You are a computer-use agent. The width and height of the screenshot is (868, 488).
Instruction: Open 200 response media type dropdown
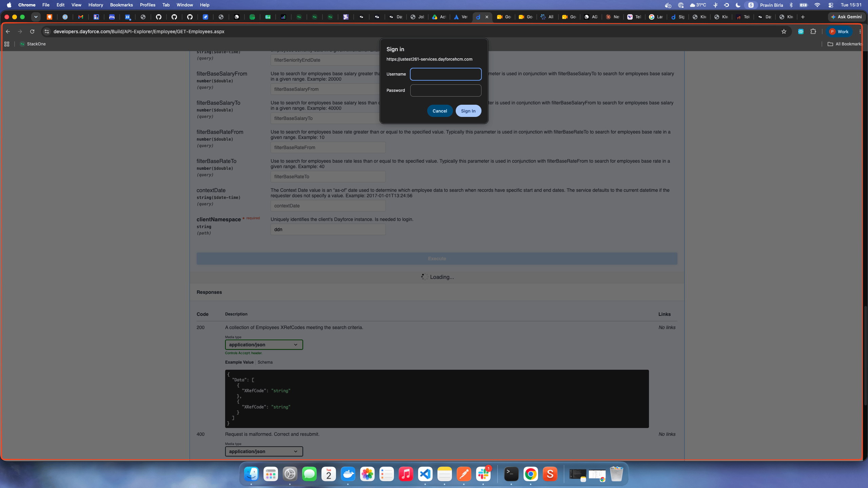tap(264, 345)
